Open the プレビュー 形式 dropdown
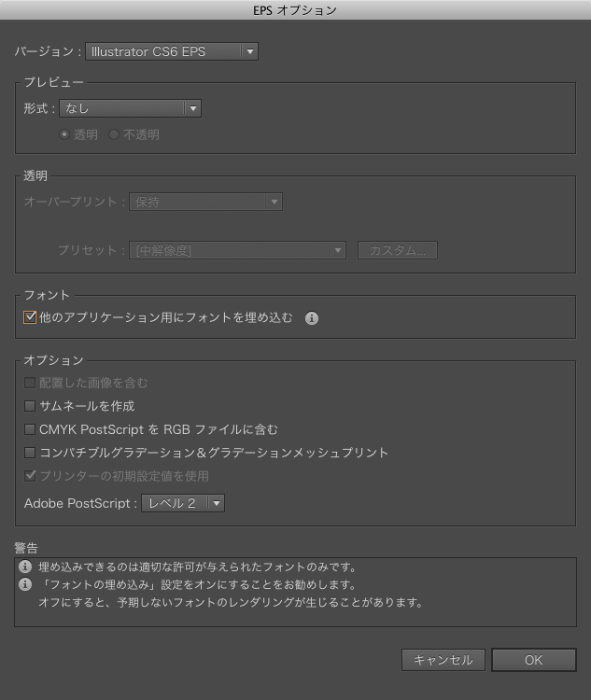Screen dimensions: 591x700 tap(130, 108)
